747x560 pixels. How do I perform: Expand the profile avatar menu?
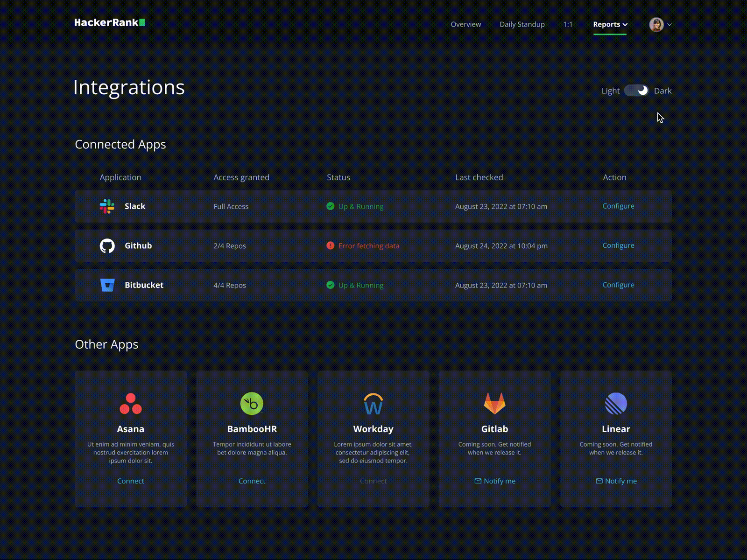coord(660,24)
